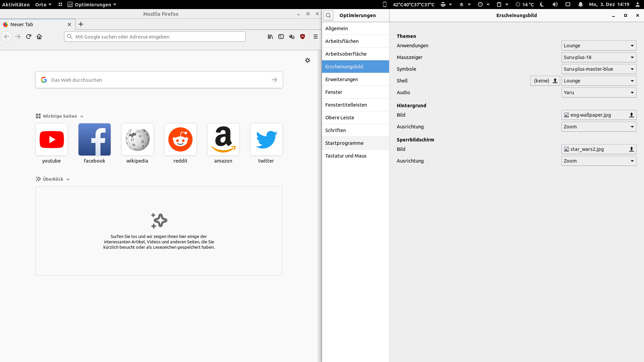
Task: Click the volume icon in top bar
Action: click(x=555, y=4)
